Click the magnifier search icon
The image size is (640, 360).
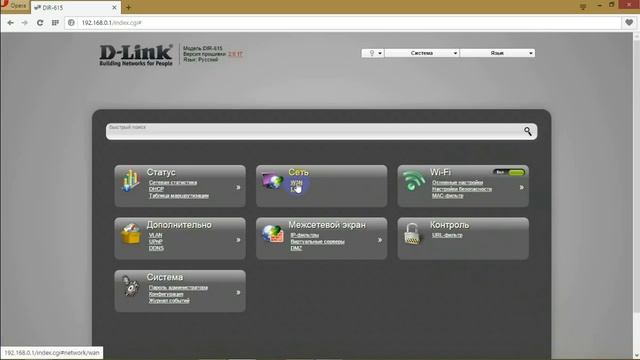528,131
